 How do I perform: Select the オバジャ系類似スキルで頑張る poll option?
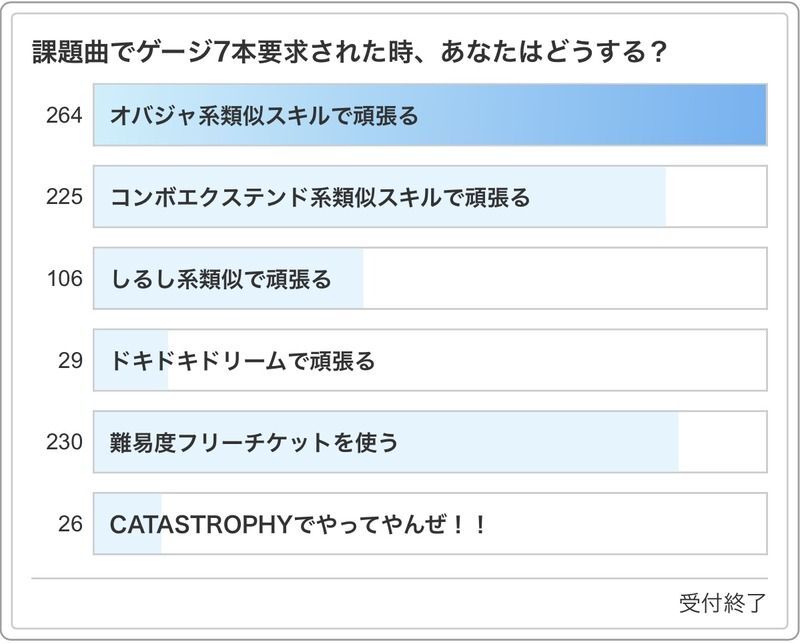tap(265, 115)
